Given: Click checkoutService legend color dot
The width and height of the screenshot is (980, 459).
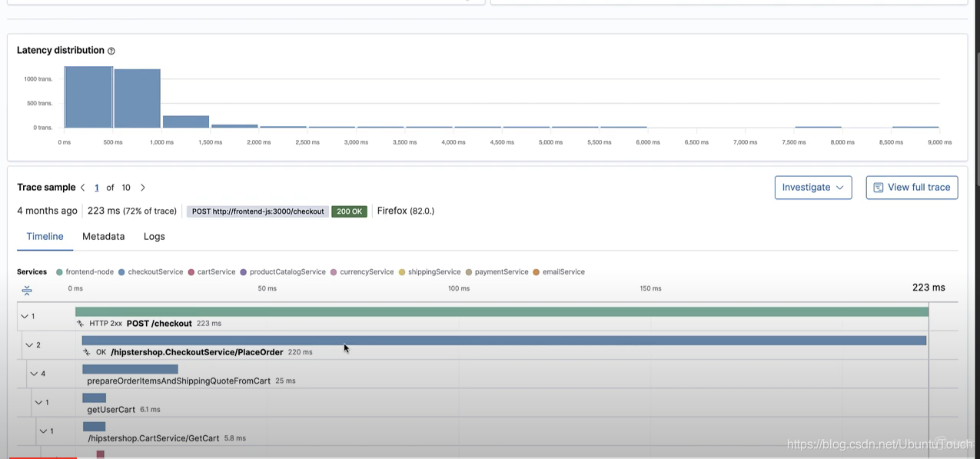Looking at the screenshot, I should pyautogui.click(x=121, y=272).
